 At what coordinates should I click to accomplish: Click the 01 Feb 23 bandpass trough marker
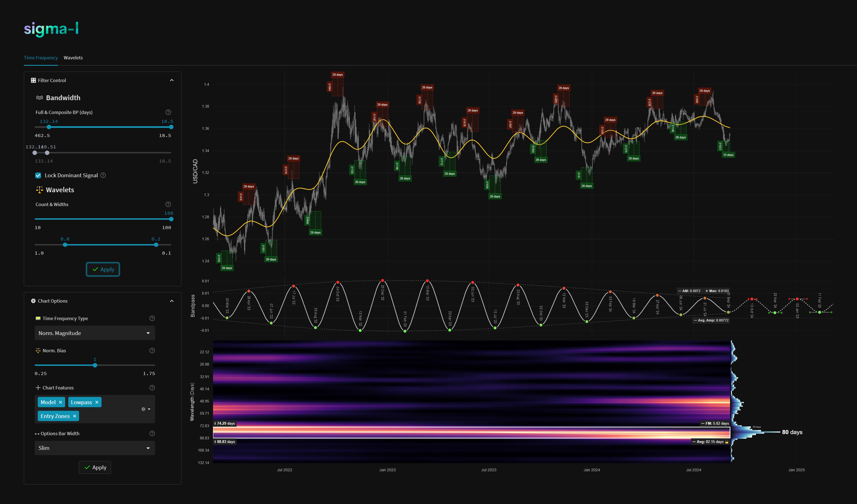405,331
